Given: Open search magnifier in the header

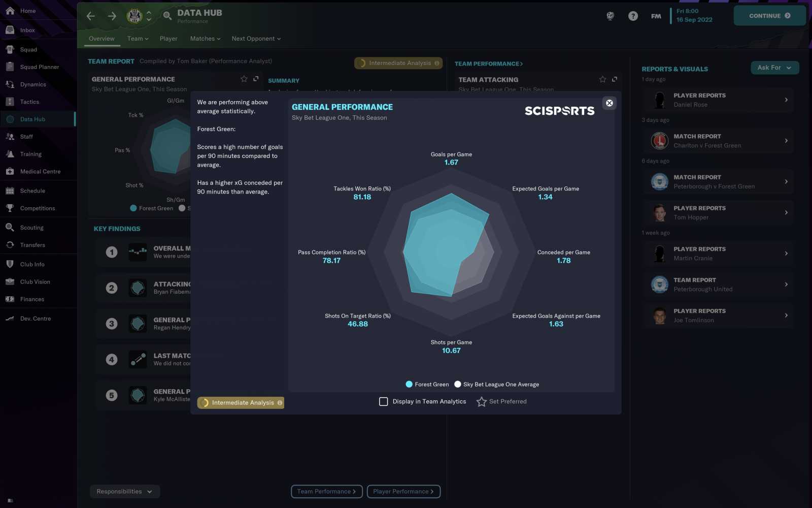Looking at the screenshot, I should tap(167, 16).
